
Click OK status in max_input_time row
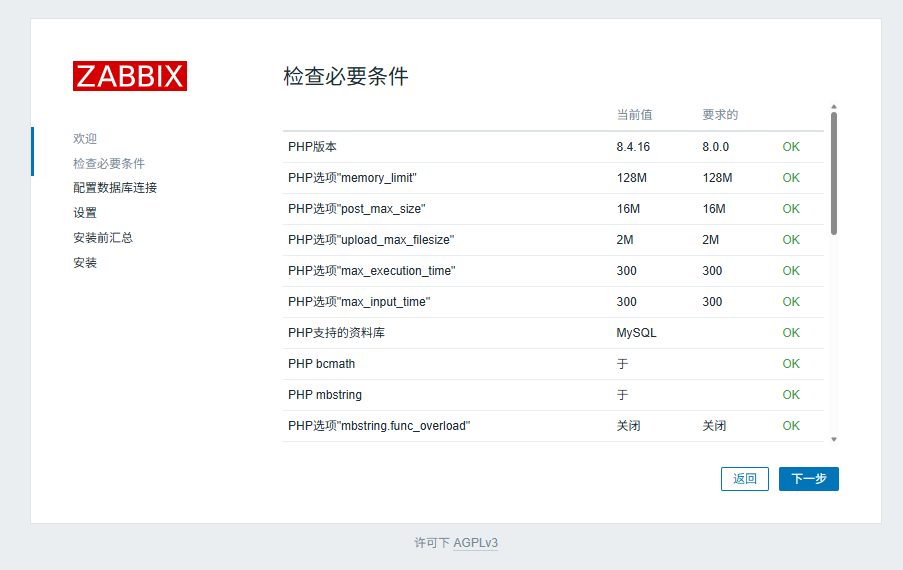coord(791,302)
